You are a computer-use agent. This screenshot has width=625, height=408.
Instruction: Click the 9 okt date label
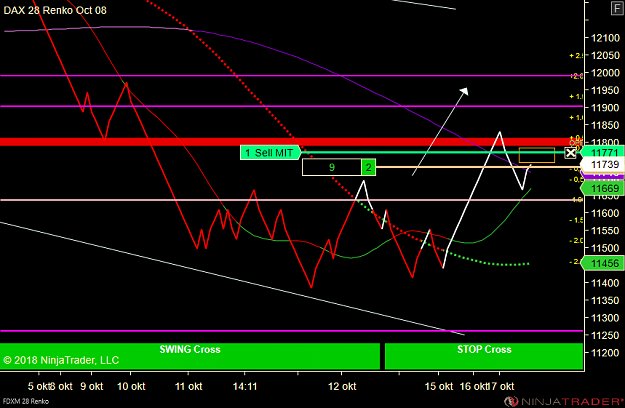(92, 386)
